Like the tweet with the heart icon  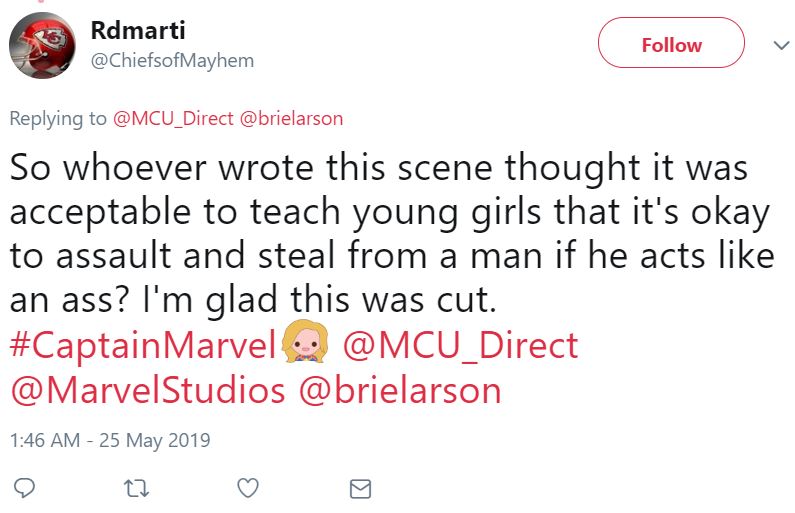248,488
